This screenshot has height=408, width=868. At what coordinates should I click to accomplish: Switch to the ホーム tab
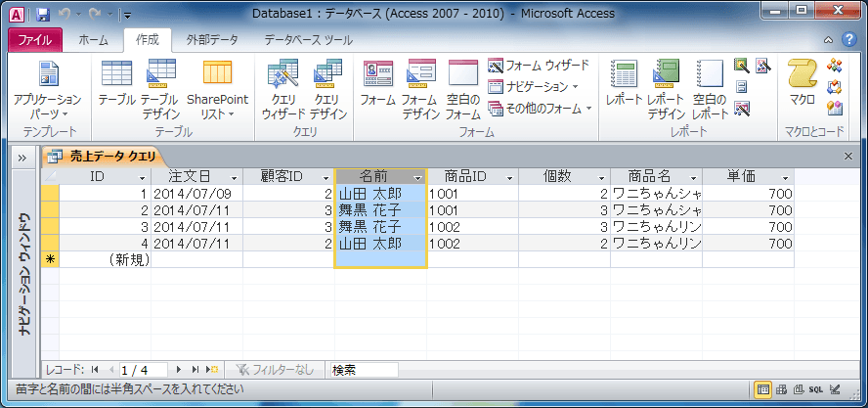click(x=93, y=40)
